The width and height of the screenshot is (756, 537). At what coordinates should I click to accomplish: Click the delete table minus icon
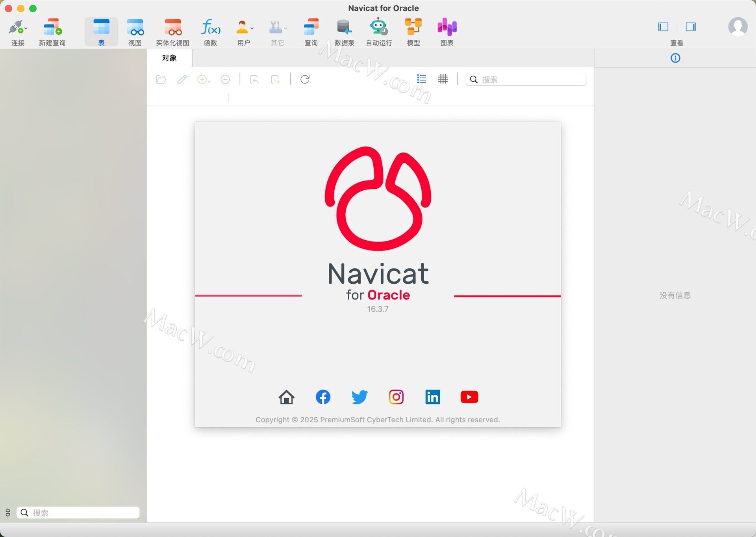[x=225, y=80]
